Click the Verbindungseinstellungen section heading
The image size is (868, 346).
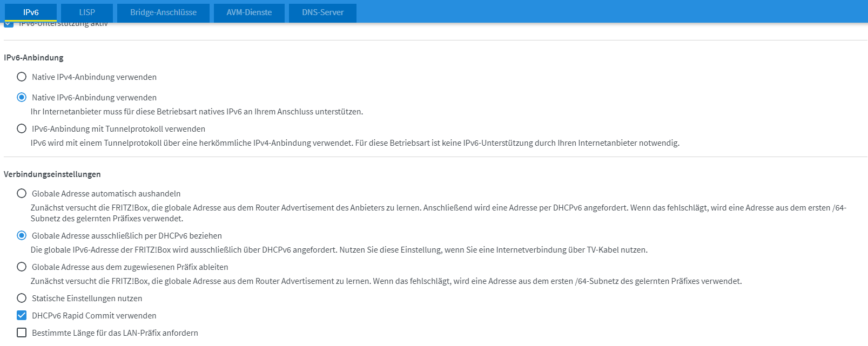52,174
